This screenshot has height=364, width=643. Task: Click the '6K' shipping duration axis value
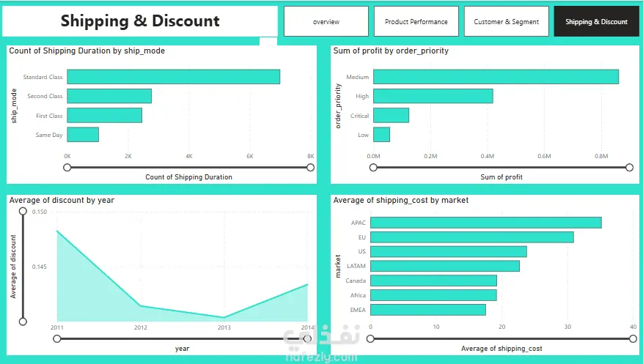pos(250,156)
